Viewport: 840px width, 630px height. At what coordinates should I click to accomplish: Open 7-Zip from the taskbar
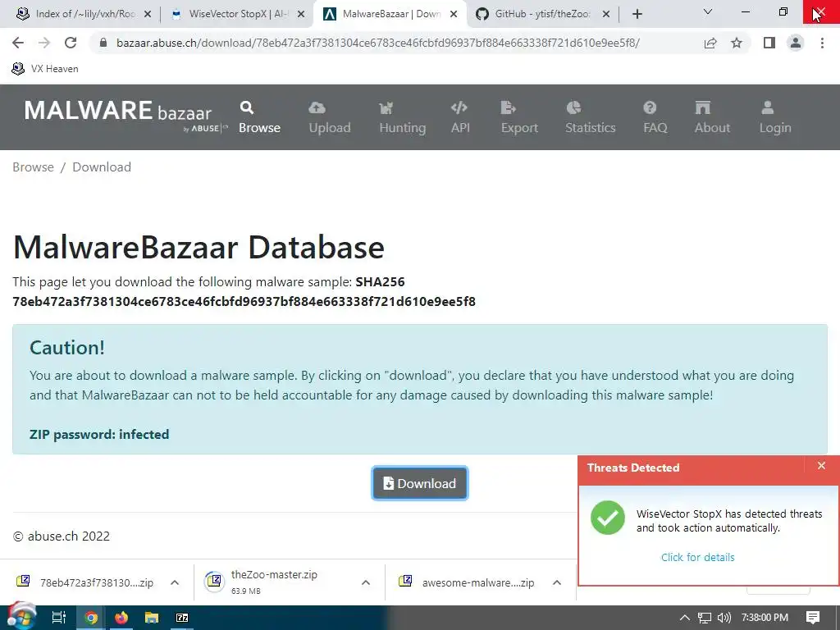click(182, 618)
